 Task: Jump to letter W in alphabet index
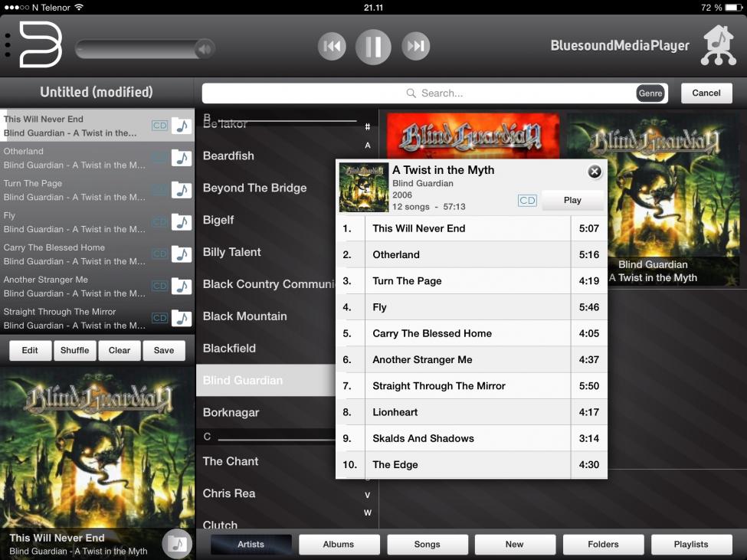tap(367, 513)
